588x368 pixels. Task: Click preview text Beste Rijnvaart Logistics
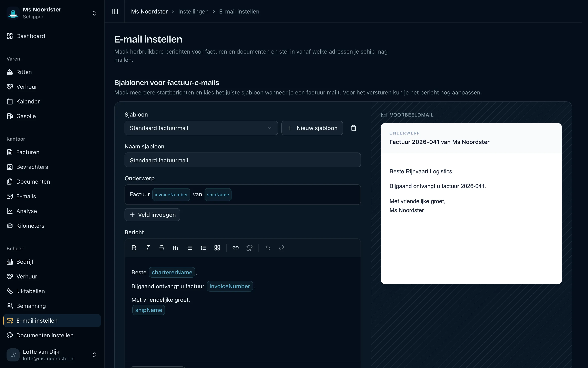[421, 171]
